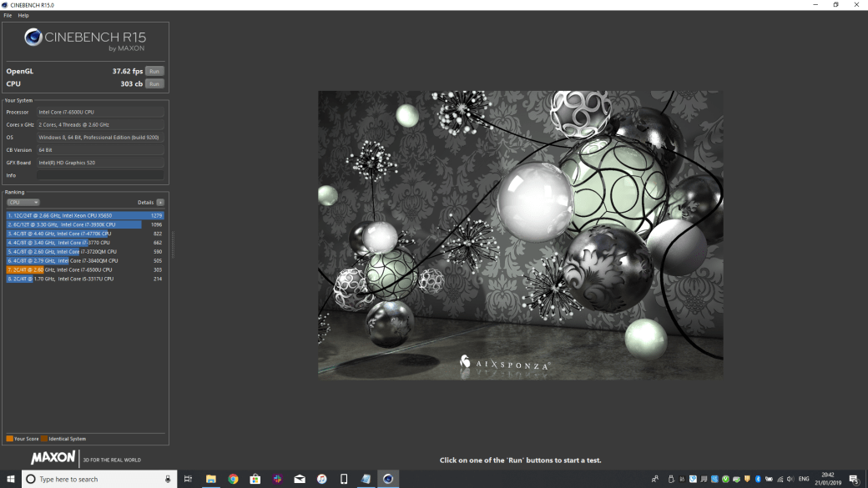Click the Cinebench icon in the taskbar
Viewport: 868px width, 488px height.
(386, 479)
